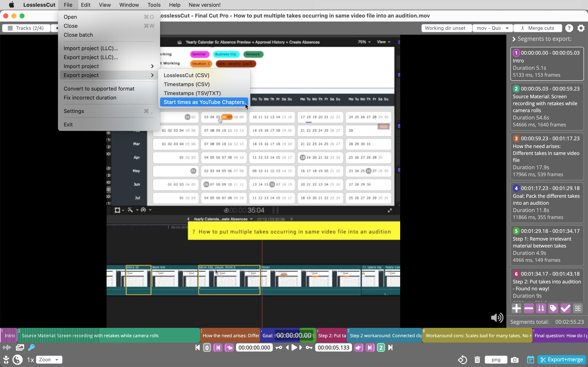
Task: Select LosslessCut CSV export option
Action: pyautogui.click(x=186, y=75)
